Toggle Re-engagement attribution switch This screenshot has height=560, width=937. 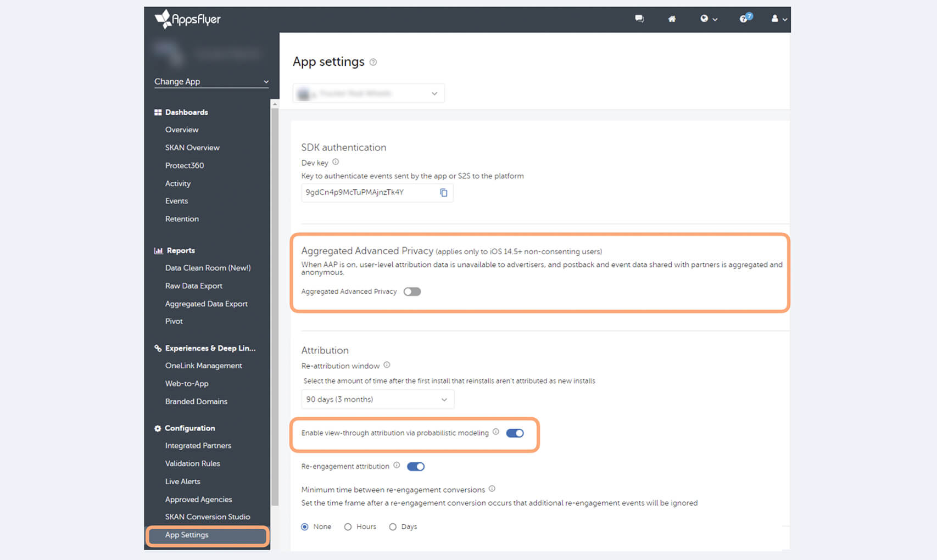[x=416, y=467]
